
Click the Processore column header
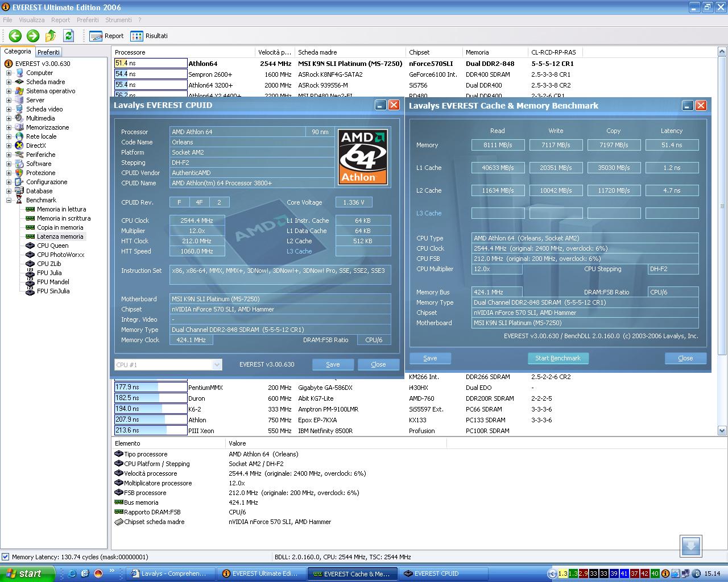(x=184, y=52)
